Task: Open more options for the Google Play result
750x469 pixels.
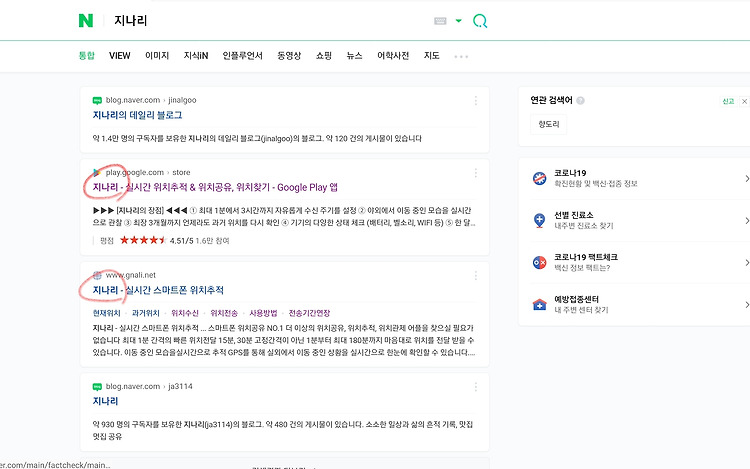Action: point(475,173)
